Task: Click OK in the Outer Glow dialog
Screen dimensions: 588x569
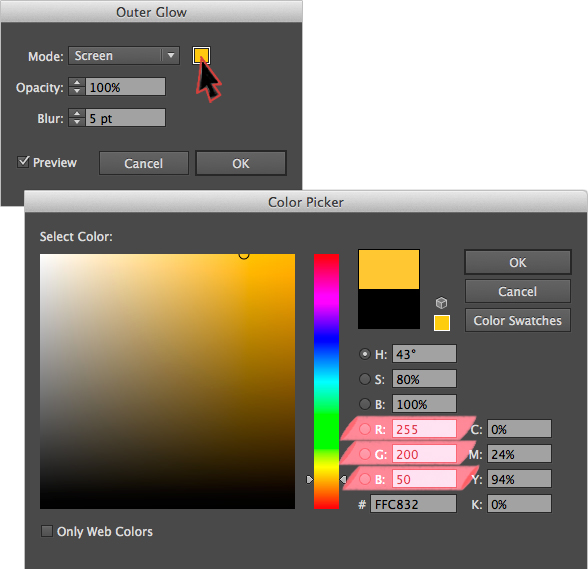Action: coord(241,163)
